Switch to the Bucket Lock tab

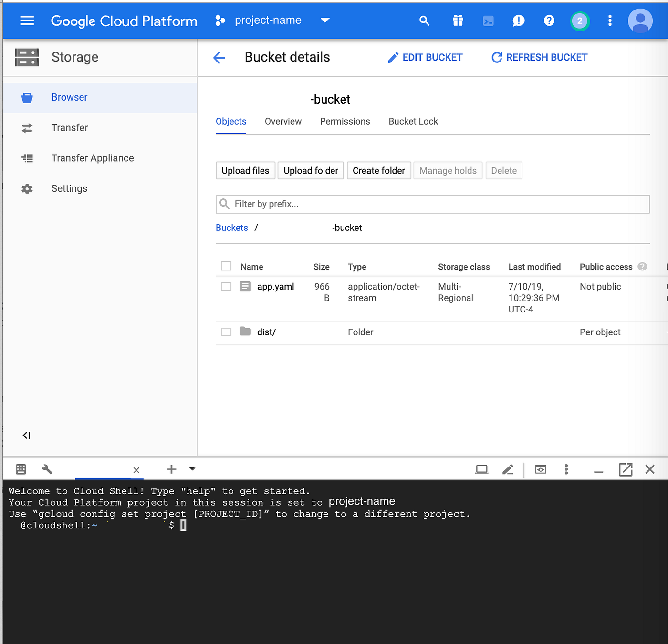(413, 121)
